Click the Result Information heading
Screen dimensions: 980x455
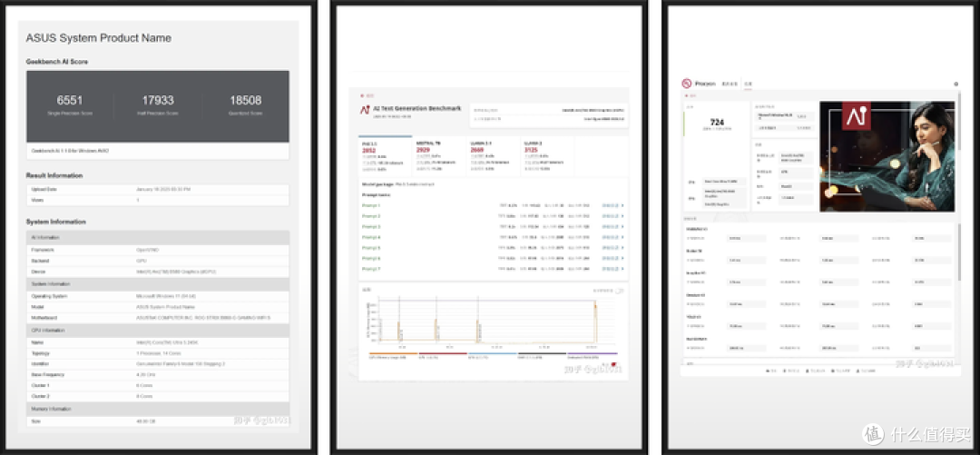(x=54, y=176)
